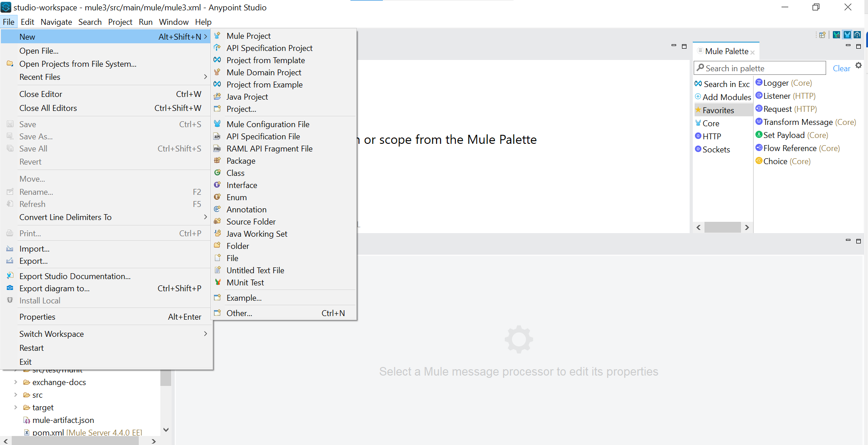Open the Navigate menu

click(56, 22)
